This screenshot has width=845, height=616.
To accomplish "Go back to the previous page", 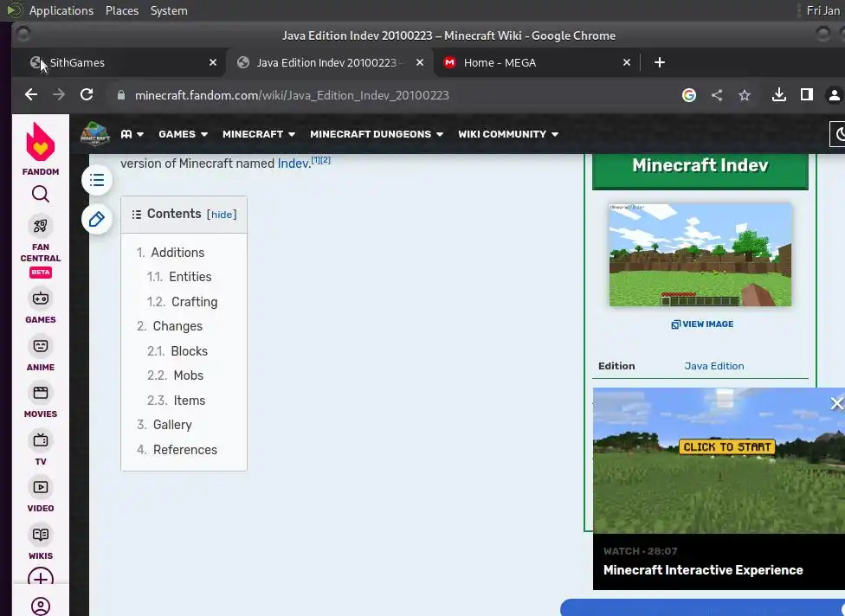I will [31, 95].
